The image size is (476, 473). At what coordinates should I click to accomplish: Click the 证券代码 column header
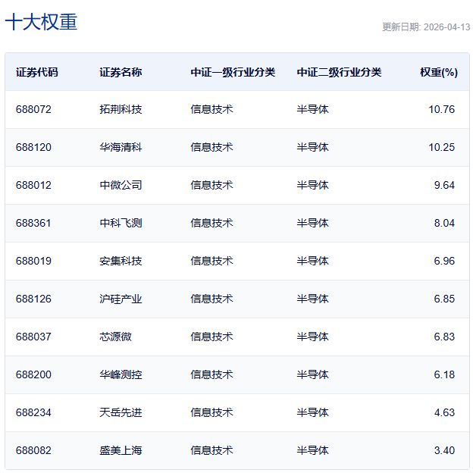(x=36, y=73)
